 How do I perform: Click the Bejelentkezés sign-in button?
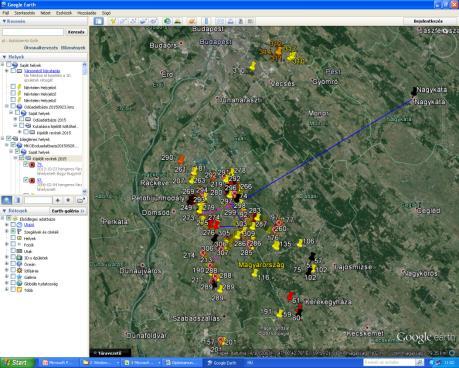point(428,21)
